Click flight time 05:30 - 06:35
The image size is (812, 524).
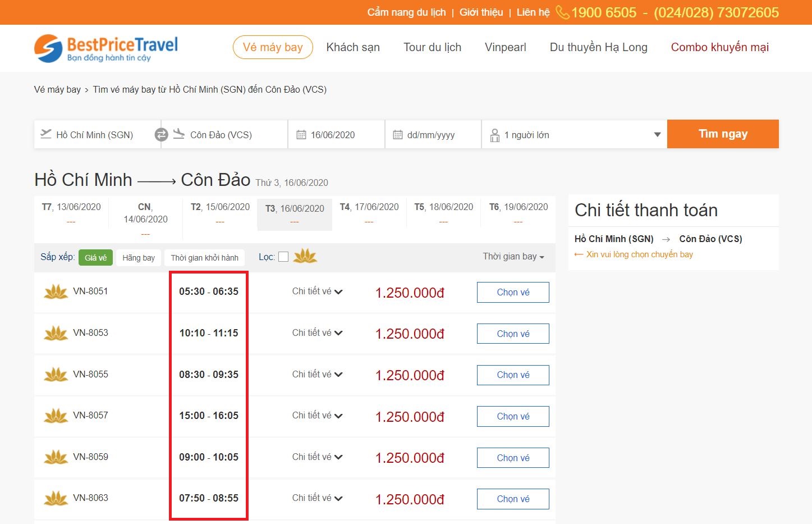(x=209, y=291)
